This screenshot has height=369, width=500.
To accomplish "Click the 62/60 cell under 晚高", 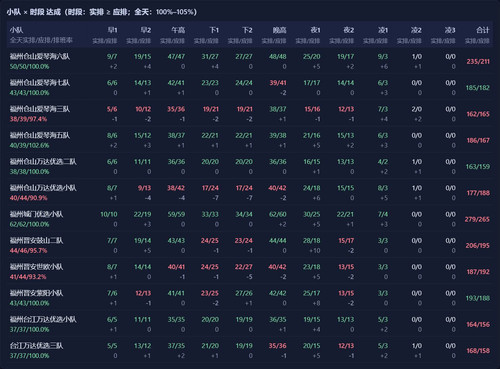I will (x=278, y=214).
